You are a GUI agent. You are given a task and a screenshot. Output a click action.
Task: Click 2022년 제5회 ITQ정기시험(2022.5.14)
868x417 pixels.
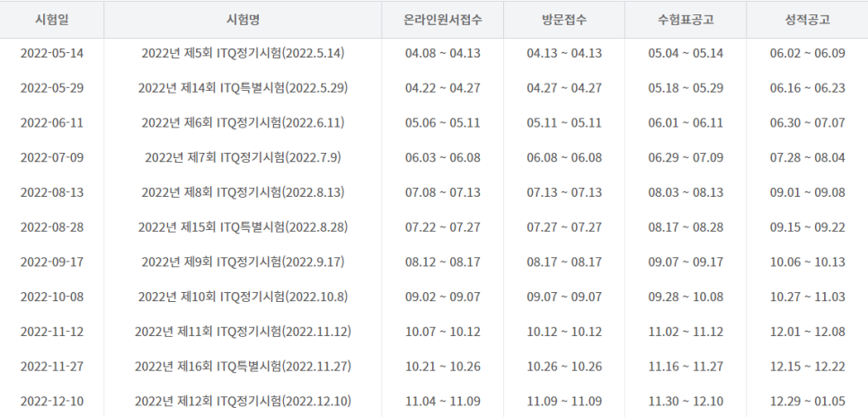point(243,53)
